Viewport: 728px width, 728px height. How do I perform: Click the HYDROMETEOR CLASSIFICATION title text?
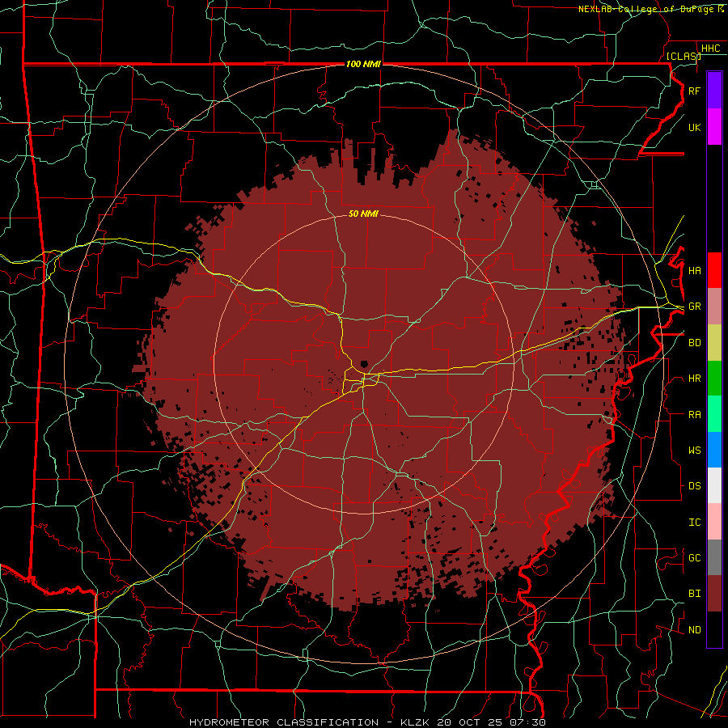click(284, 722)
